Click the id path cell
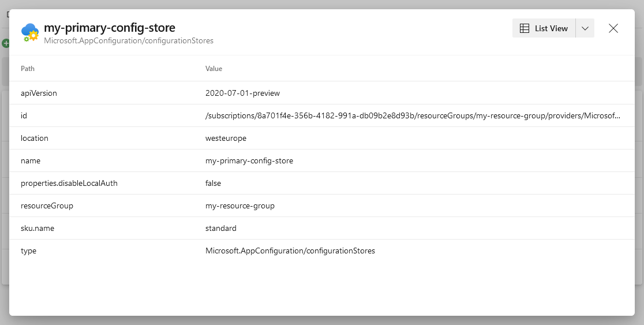Screen dimensions: 644x325 click(24, 116)
